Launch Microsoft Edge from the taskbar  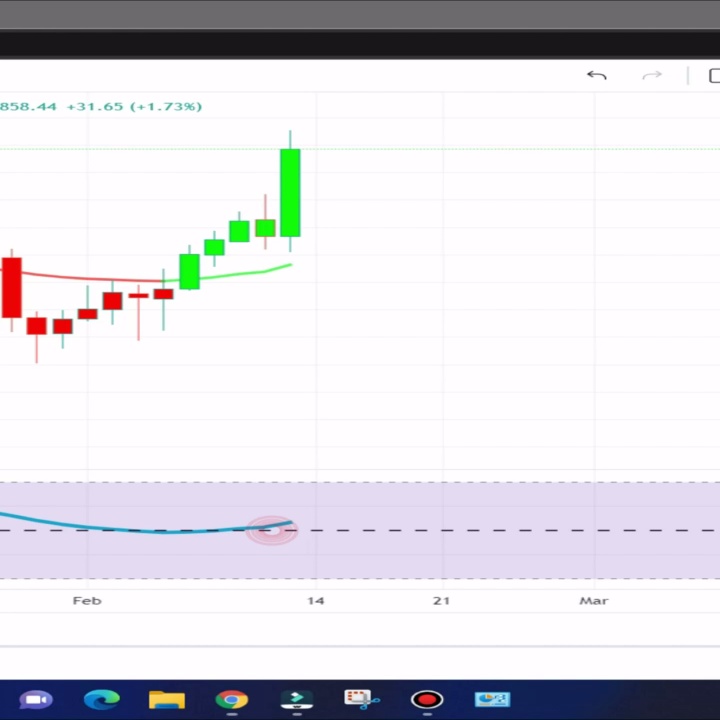click(101, 699)
